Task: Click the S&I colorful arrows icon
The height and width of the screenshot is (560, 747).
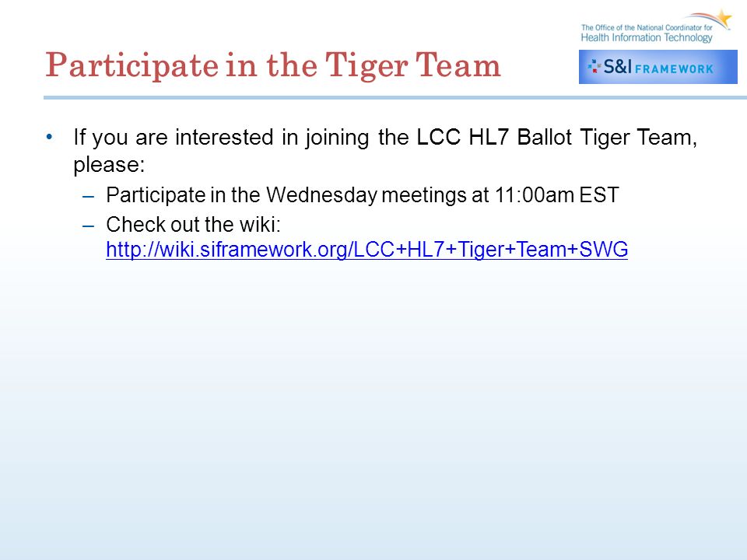Action: (594, 66)
